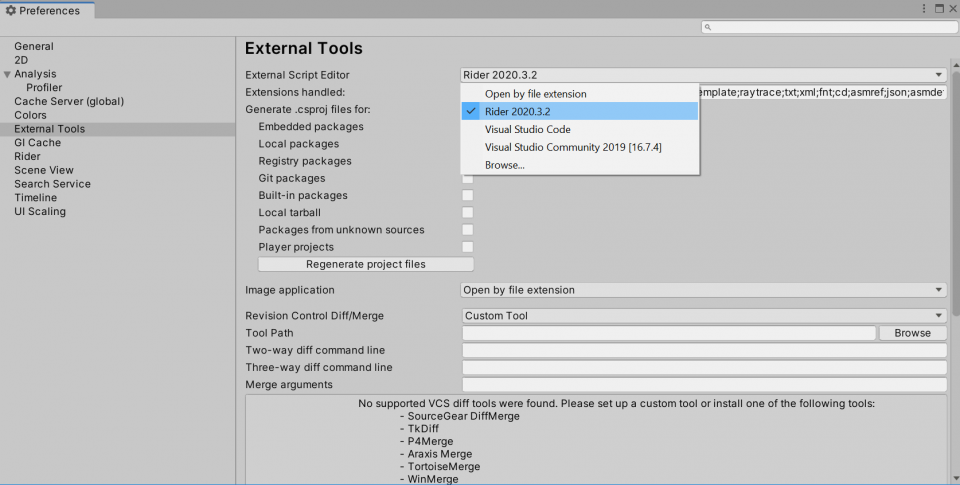960x485 pixels.
Task: Open Cache Server (global) settings
Action: pos(69,101)
